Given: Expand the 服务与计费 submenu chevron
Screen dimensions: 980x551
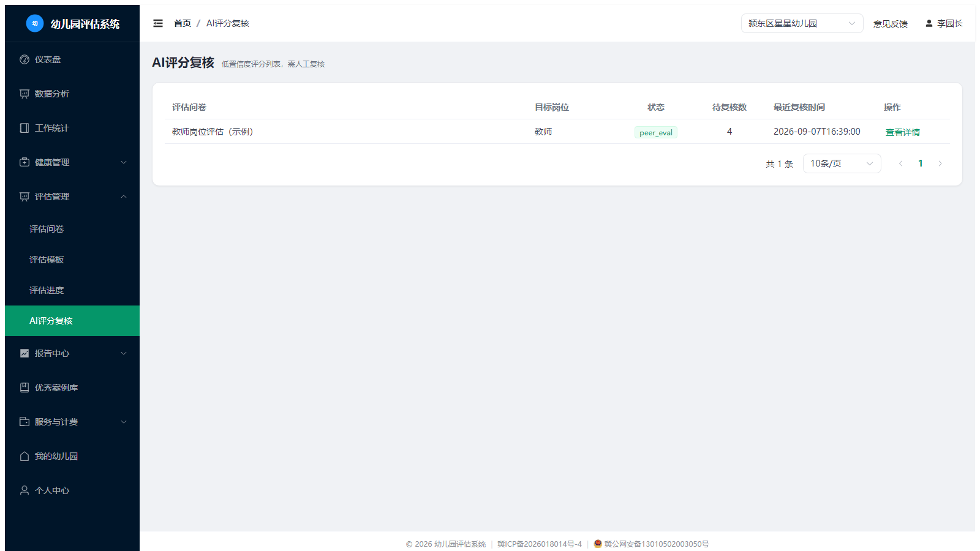Looking at the screenshot, I should 124,422.
